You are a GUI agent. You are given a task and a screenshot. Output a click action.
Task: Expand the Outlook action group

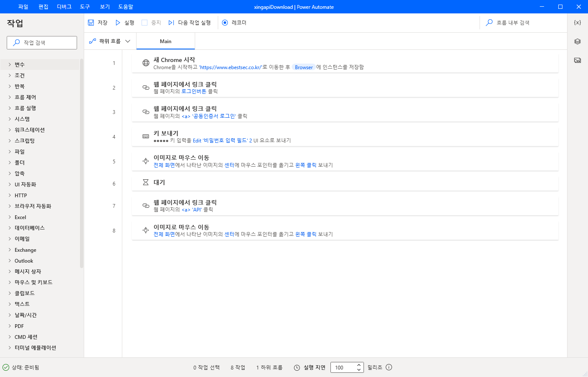pos(10,261)
